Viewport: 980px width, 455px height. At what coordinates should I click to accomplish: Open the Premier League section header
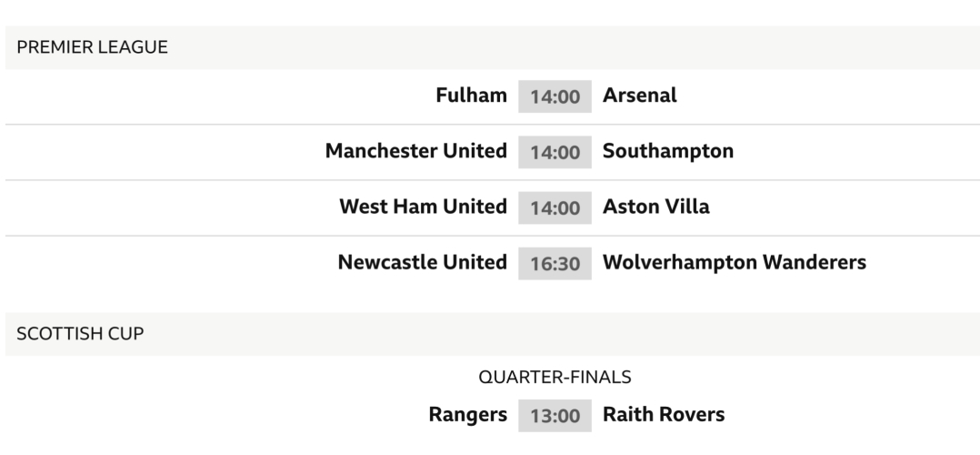(x=92, y=47)
